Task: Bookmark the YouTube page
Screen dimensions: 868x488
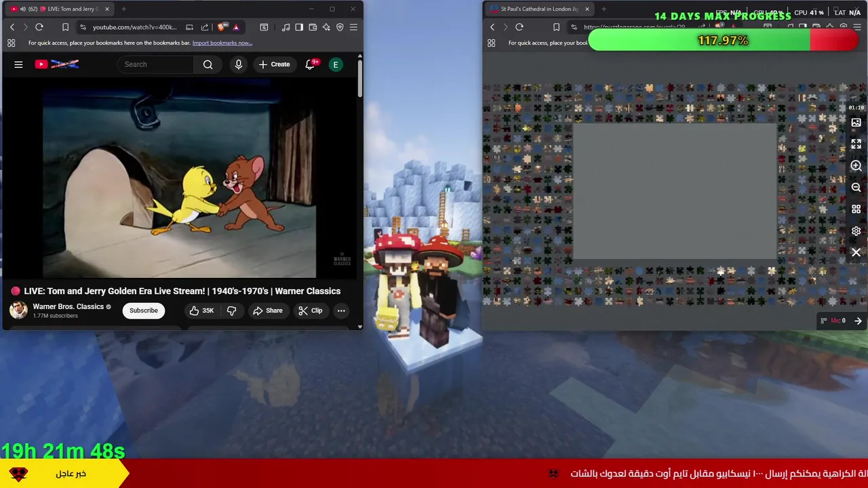Action: coord(65,27)
